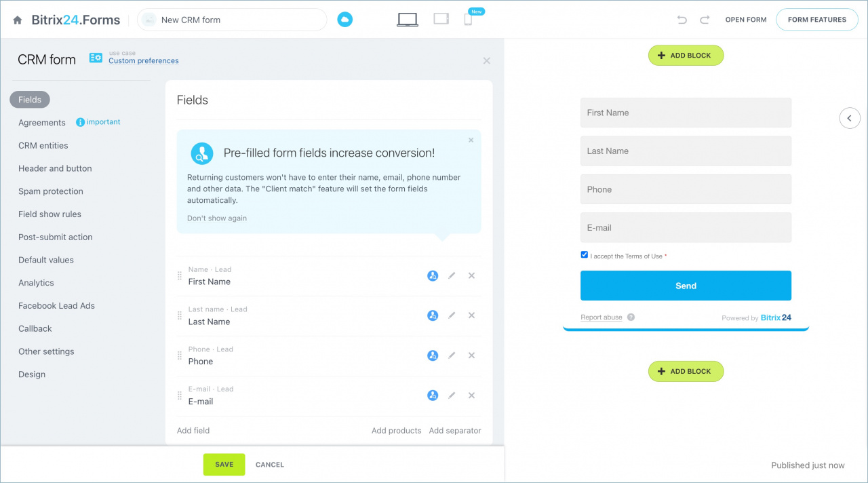Edit the First Name field with pencil
The height and width of the screenshot is (483, 868).
click(x=452, y=275)
